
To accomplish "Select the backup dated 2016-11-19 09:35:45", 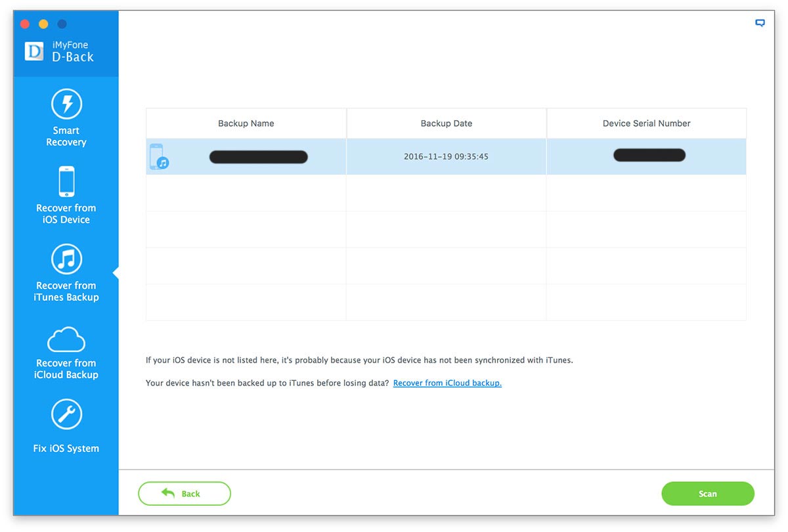I will (x=446, y=157).
